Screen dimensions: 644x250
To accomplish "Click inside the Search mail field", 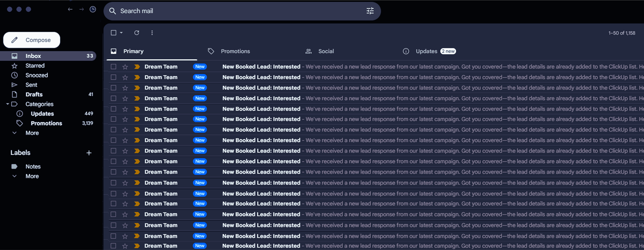I will pyautogui.click(x=225, y=11).
